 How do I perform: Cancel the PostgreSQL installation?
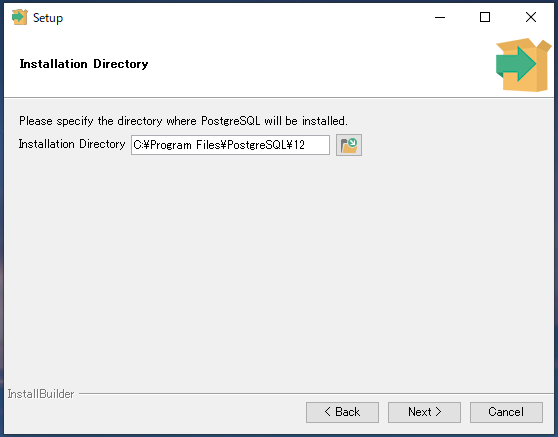tap(506, 412)
